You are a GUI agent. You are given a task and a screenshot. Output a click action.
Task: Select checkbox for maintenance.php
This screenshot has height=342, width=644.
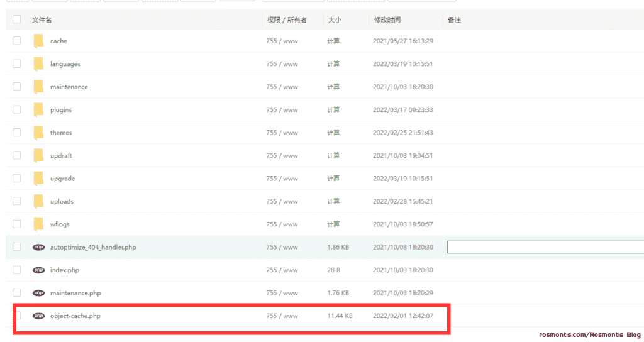pyautogui.click(x=17, y=293)
